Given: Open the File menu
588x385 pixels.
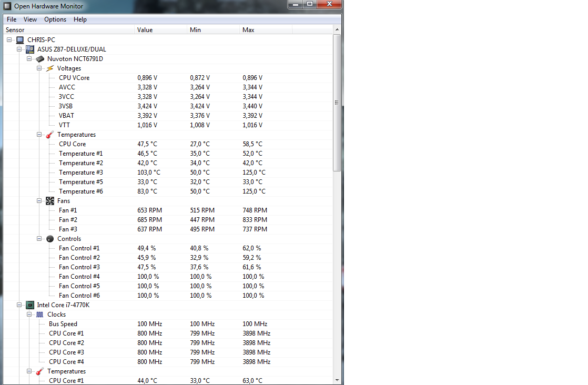Looking at the screenshot, I should point(12,19).
